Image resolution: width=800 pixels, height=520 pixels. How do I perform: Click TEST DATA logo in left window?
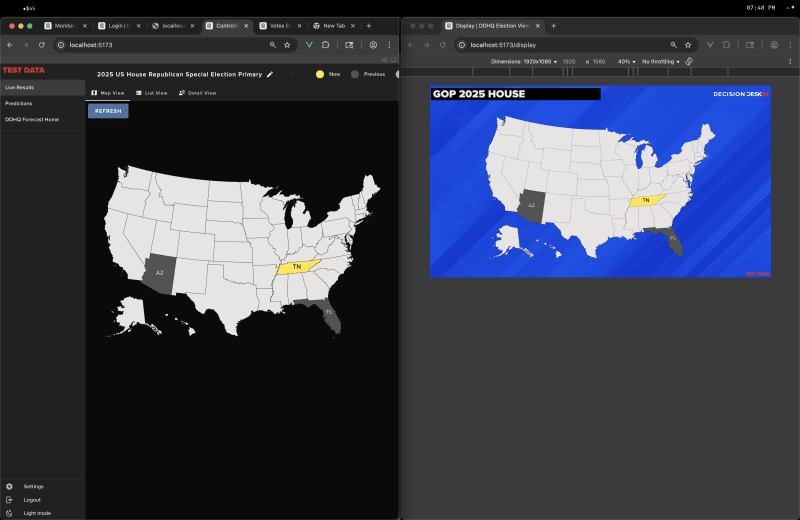pos(24,70)
